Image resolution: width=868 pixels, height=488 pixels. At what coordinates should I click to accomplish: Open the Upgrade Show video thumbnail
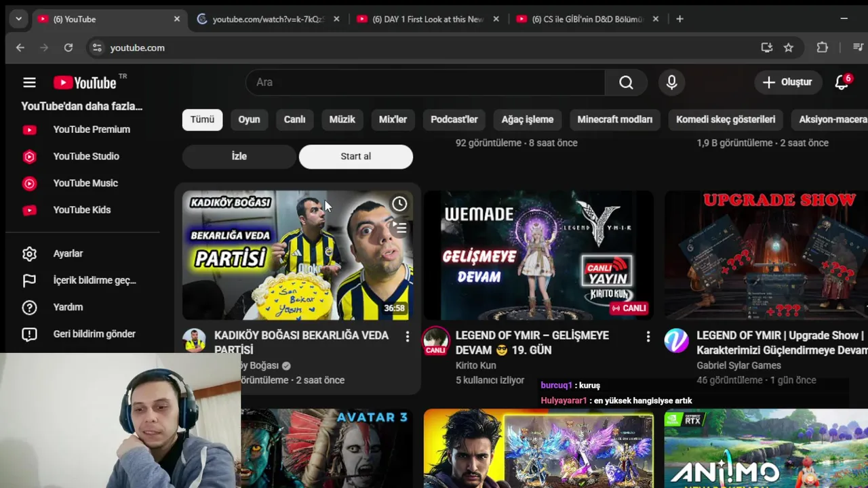pos(766,255)
